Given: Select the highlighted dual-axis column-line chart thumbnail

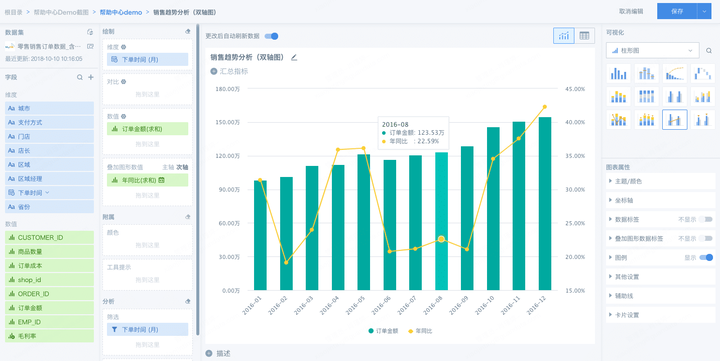Looking at the screenshot, I should [x=675, y=119].
